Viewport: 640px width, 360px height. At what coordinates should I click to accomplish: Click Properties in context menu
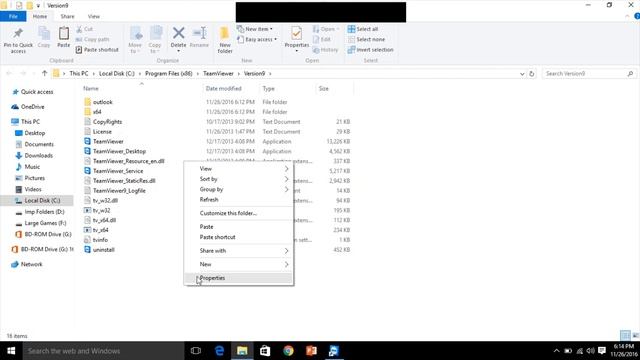[x=239, y=278]
